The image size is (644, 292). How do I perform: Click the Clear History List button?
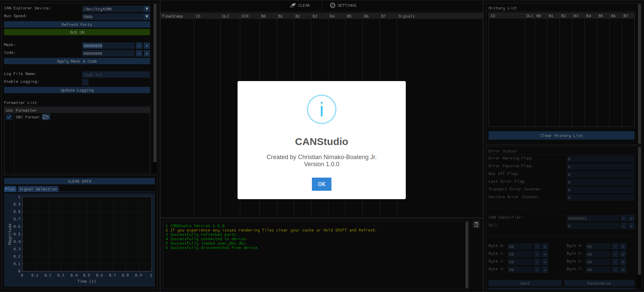coord(561,136)
